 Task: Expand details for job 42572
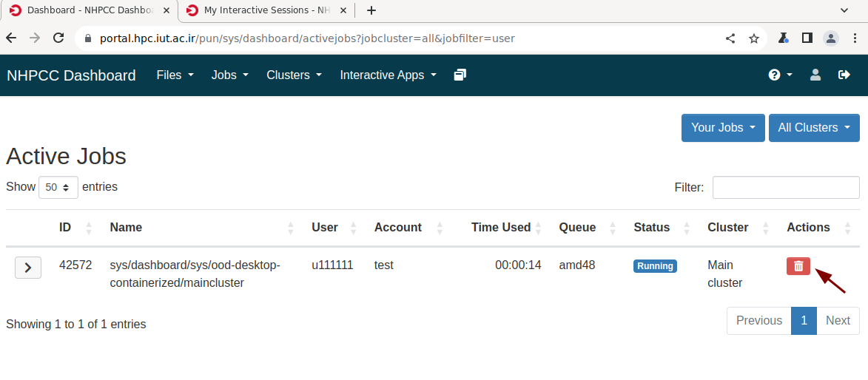(28, 268)
